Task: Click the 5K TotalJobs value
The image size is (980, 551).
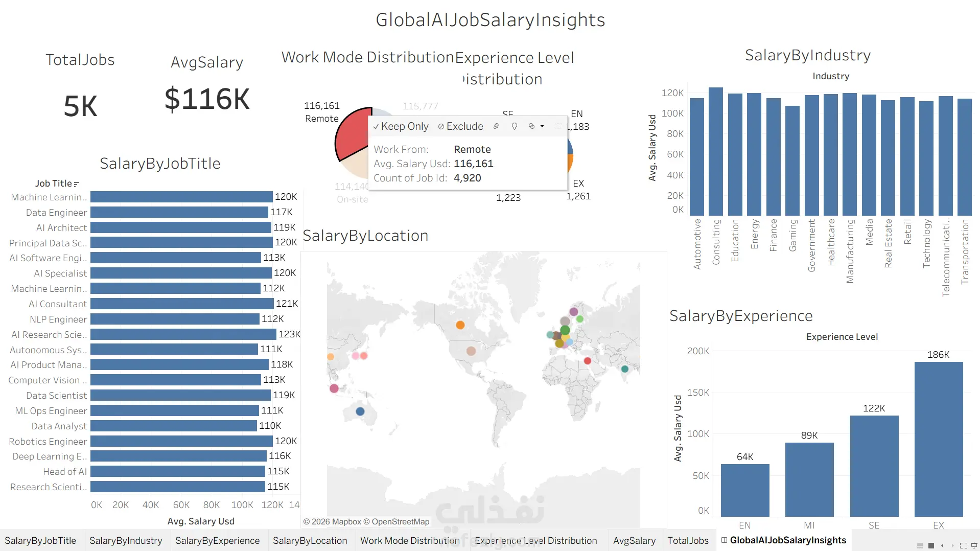Action: (80, 106)
